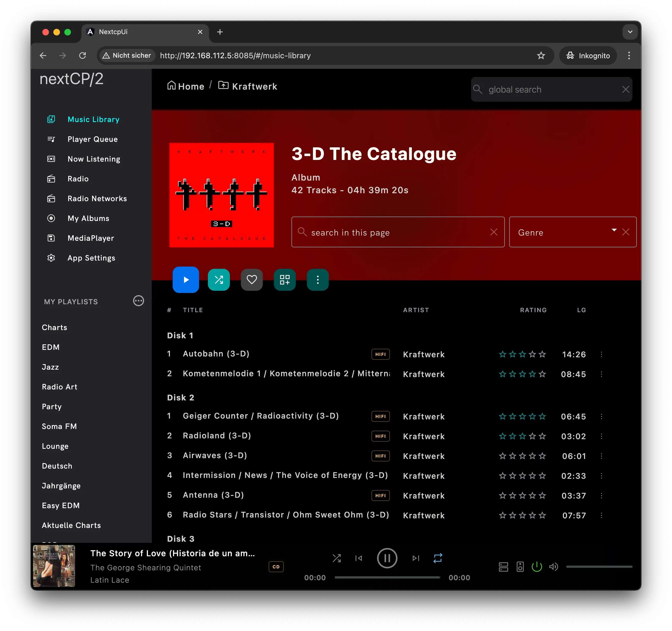The height and width of the screenshot is (631, 672).
Task: Like the album with the heart button
Action: tap(252, 279)
